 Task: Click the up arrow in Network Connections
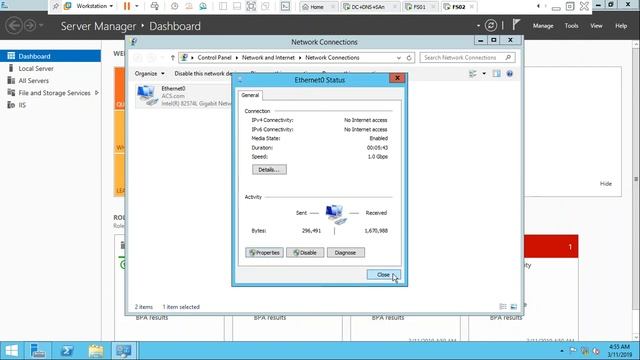pyautogui.click(x=173, y=58)
